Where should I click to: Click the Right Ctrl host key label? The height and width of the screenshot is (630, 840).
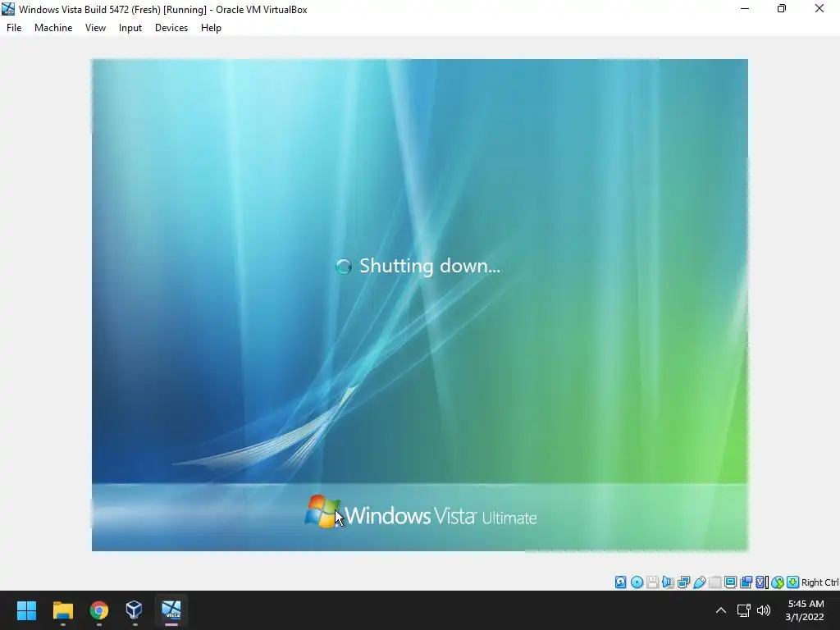[820, 582]
